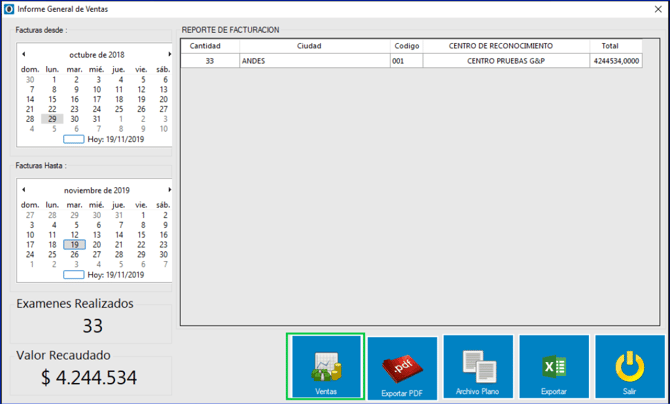
Task: Click the Exportar PDF button
Action: pyautogui.click(x=402, y=369)
